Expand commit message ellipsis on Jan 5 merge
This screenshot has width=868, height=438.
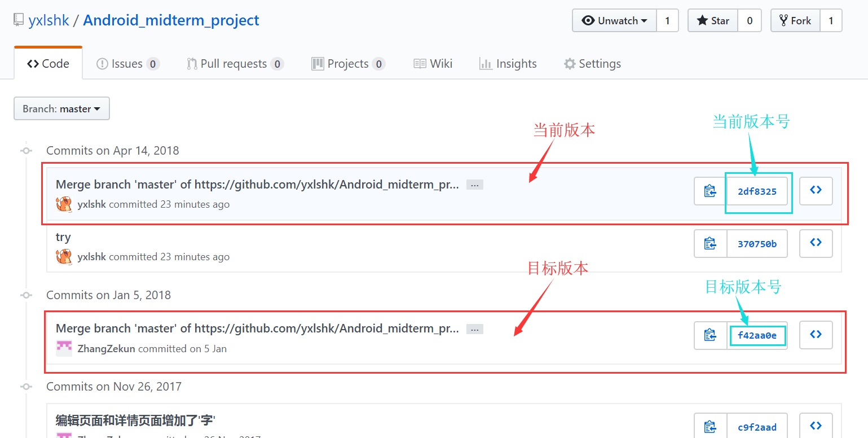click(x=475, y=329)
